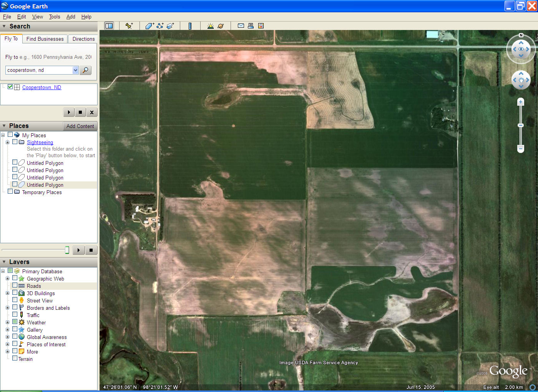
Task: Expand the Geographic Web layer node
Action: click(7, 279)
